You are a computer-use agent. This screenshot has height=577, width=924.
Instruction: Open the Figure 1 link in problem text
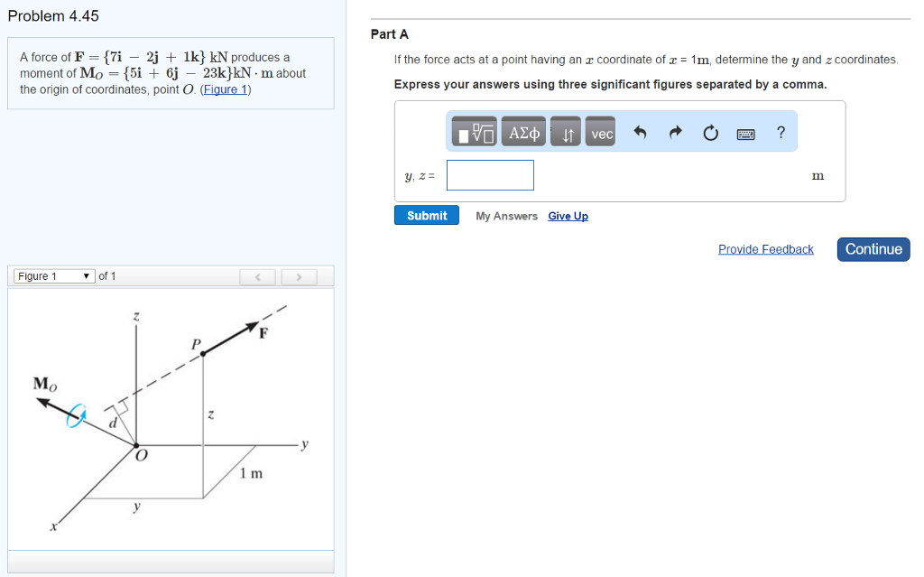coord(226,89)
